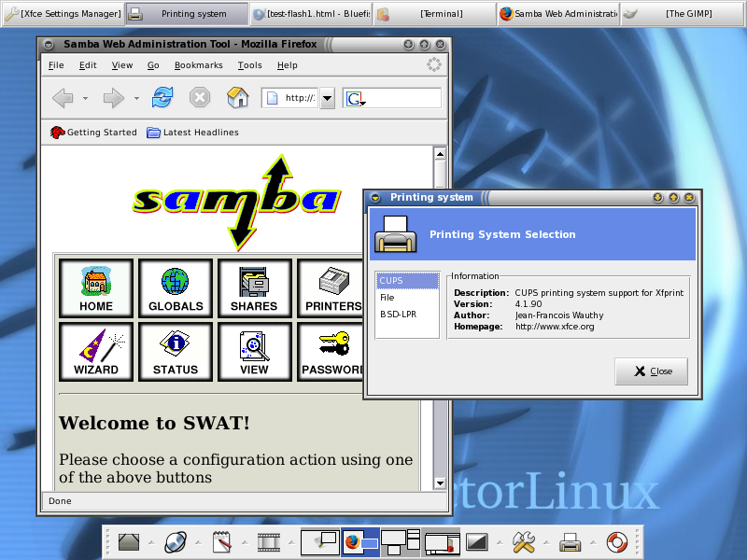Image resolution: width=747 pixels, height=560 pixels.
Task: Open the printer launcher in the panel
Action: (570, 542)
